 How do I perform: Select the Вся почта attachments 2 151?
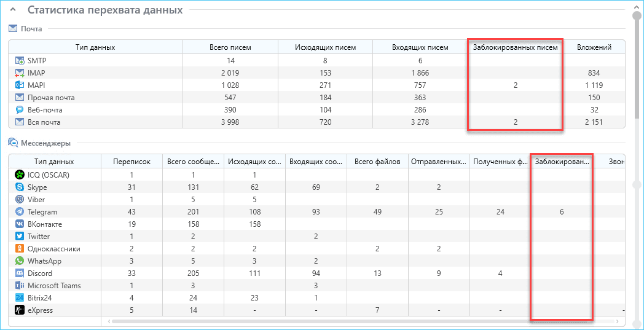coord(594,122)
